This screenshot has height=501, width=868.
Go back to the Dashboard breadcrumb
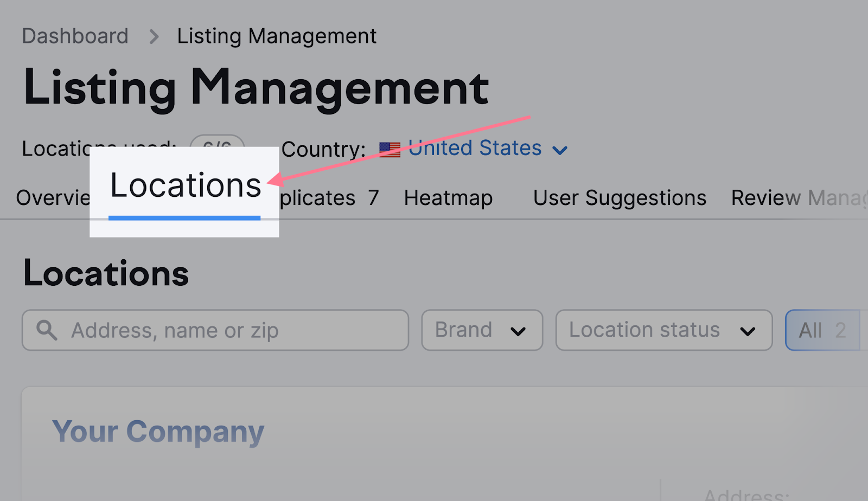75,36
